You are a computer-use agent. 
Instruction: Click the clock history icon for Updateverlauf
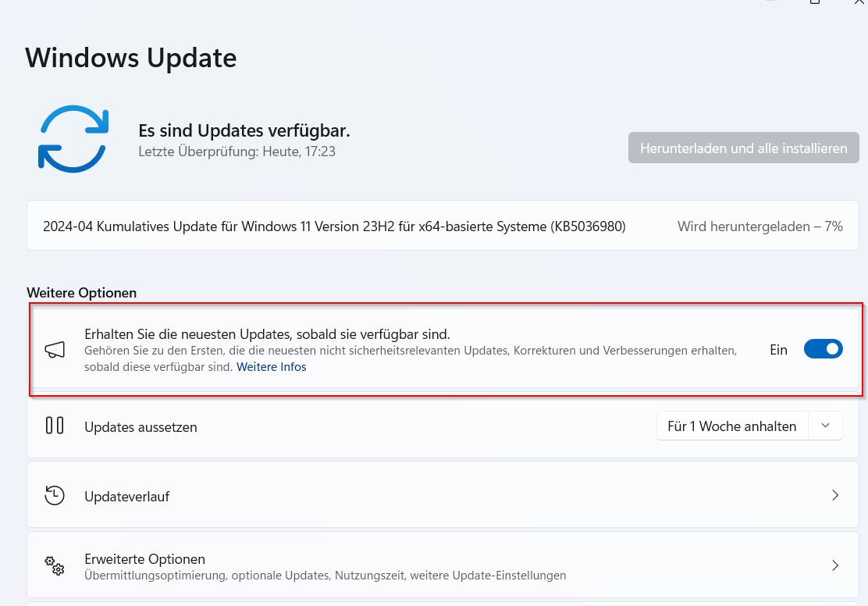[55, 495]
